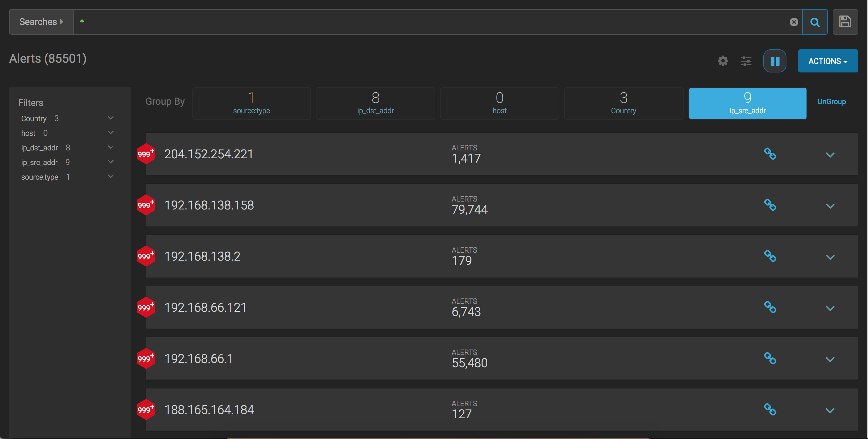Click the search magnifier button
The width and height of the screenshot is (868, 439).
tap(814, 22)
